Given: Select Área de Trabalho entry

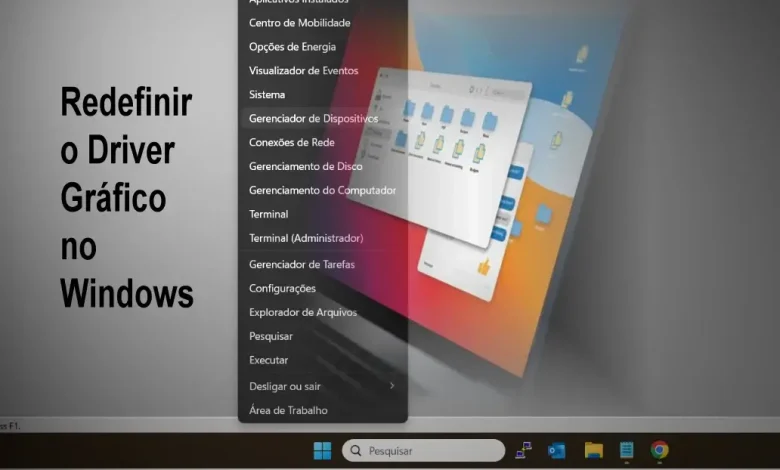Looking at the screenshot, I should tap(323, 410).
